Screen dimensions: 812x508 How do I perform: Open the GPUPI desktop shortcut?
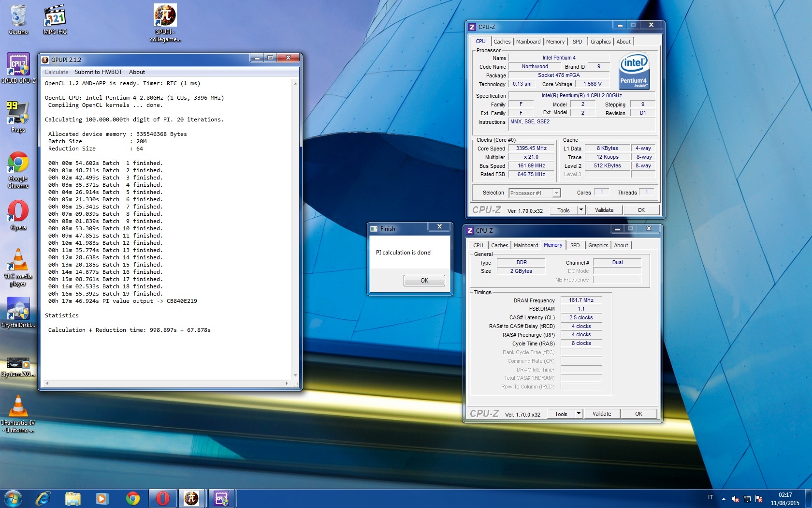[165, 23]
